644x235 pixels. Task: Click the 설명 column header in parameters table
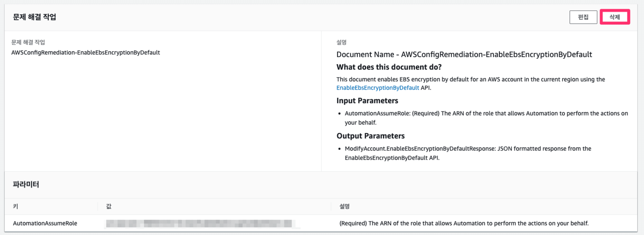point(345,206)
